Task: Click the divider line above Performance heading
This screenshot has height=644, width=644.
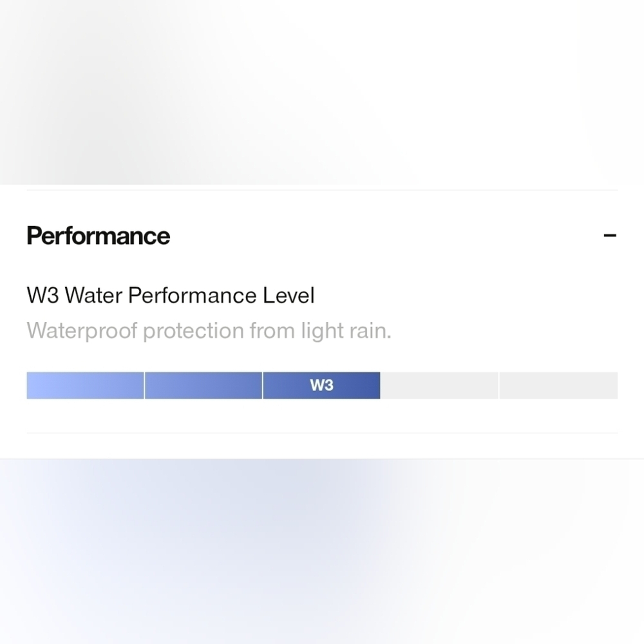Action: pyautogui.click(x=322, y=190)
